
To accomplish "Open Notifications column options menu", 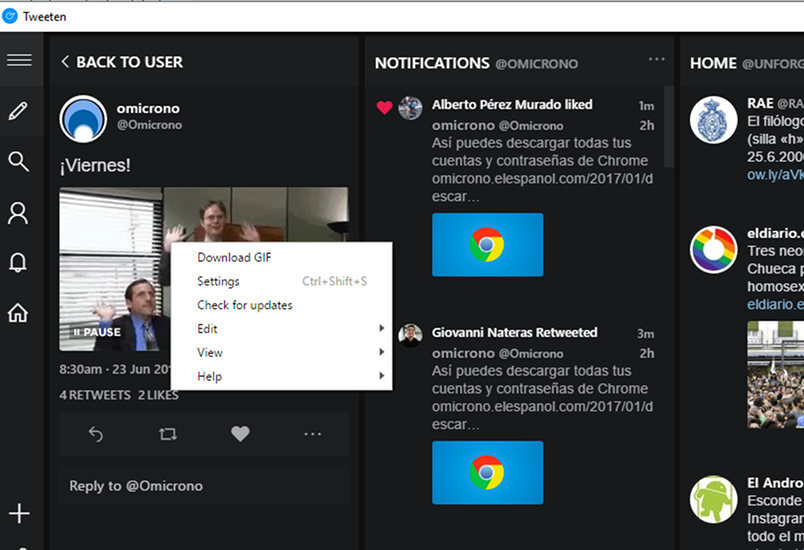I will pyautogui.click(x=656, y=60).
